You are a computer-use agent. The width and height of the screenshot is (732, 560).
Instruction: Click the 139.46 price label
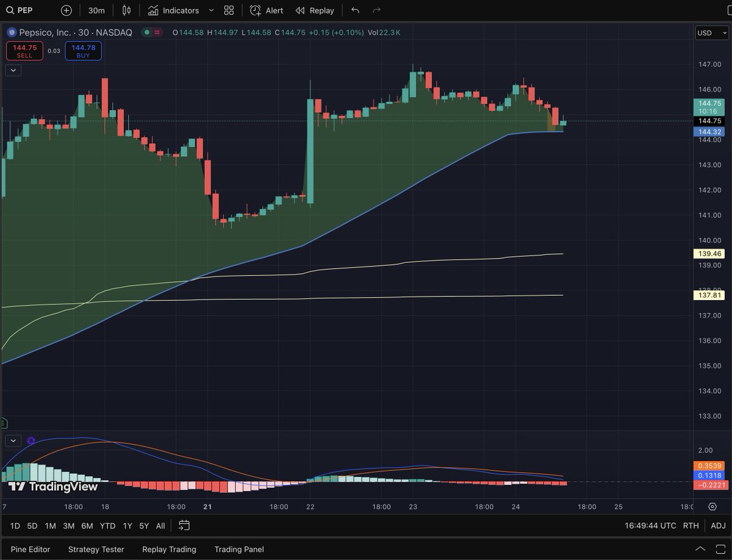tap(709, 253)
